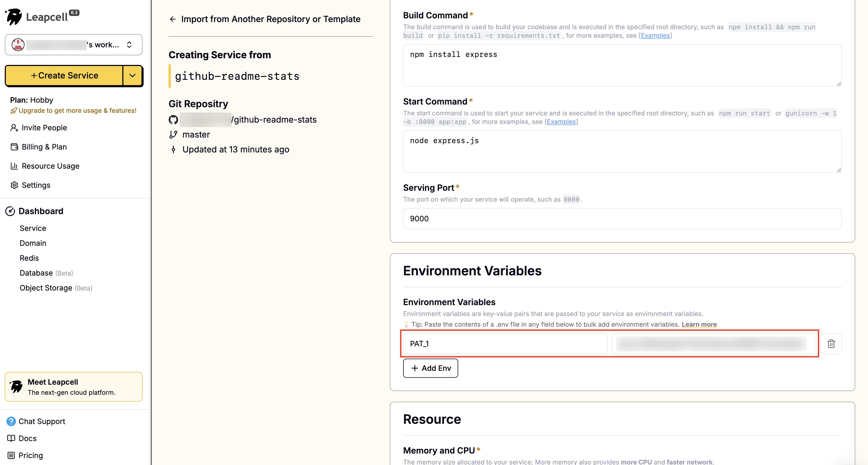Click the Settings gear icon

(14, 185)
